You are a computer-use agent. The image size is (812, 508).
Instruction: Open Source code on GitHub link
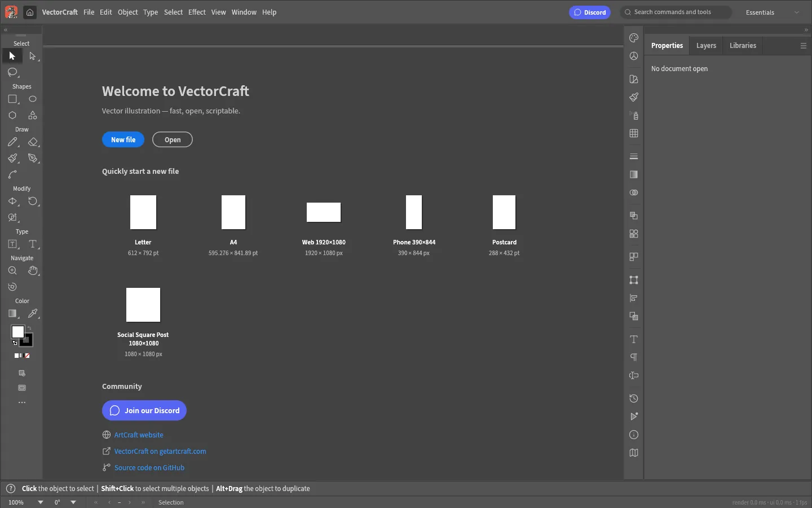[x=149, y=467]
